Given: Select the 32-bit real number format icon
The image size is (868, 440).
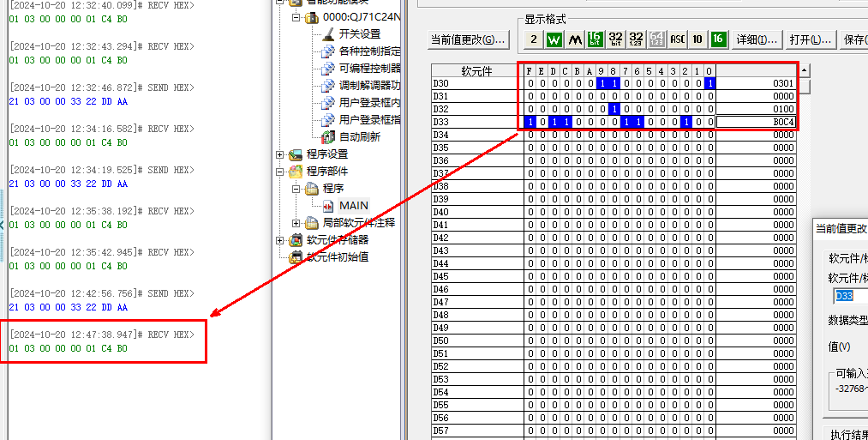Looking at the screenshot, I should pyautogui.click(x=636, y=39).
